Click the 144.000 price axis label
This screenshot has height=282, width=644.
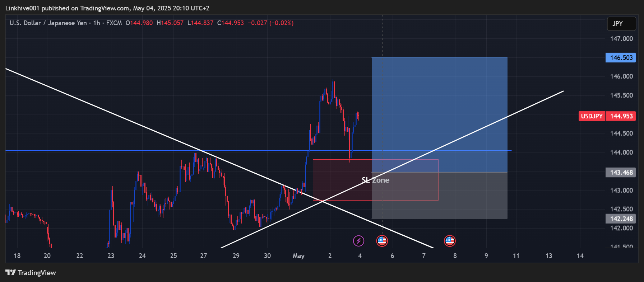(621, 152)
